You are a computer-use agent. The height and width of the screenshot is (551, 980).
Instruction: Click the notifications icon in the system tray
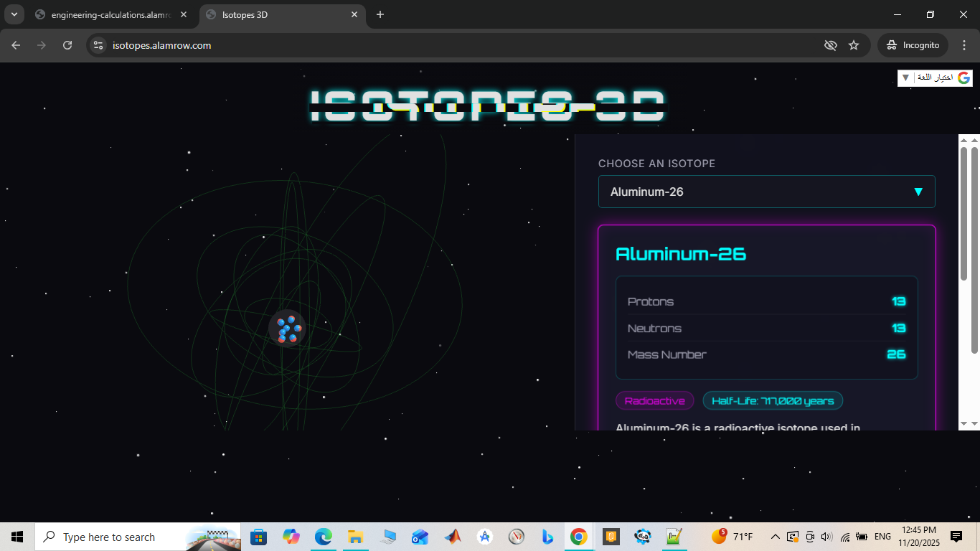coord(957,537)
